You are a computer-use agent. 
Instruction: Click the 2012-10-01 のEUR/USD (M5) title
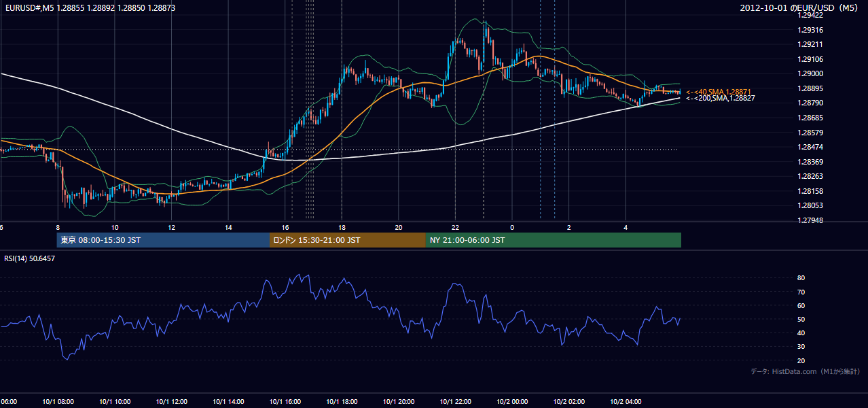pyautogui.click(x=801, y=8)
